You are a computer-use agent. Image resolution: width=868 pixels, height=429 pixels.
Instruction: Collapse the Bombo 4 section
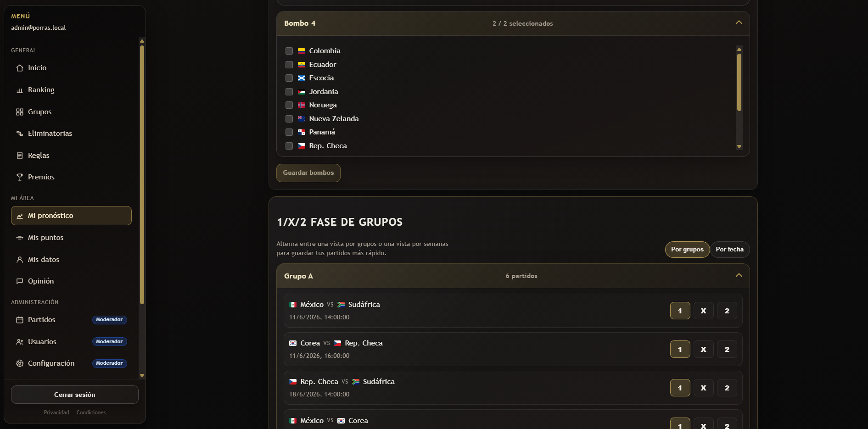click(x=739, y=22)
